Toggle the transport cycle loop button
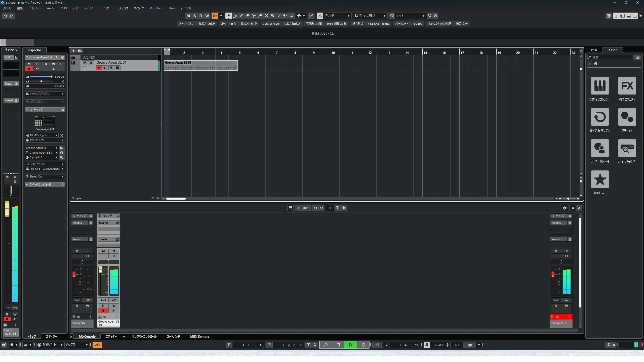 point(326,345)
